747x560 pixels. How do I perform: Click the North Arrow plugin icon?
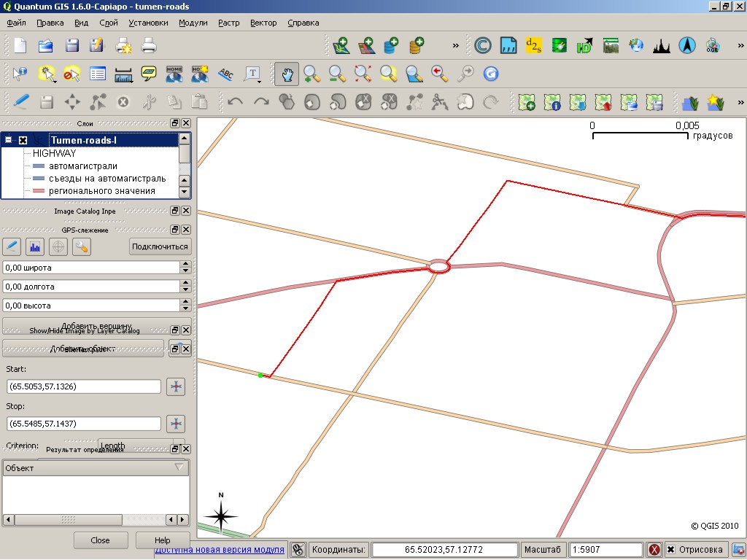click(686, 46)
